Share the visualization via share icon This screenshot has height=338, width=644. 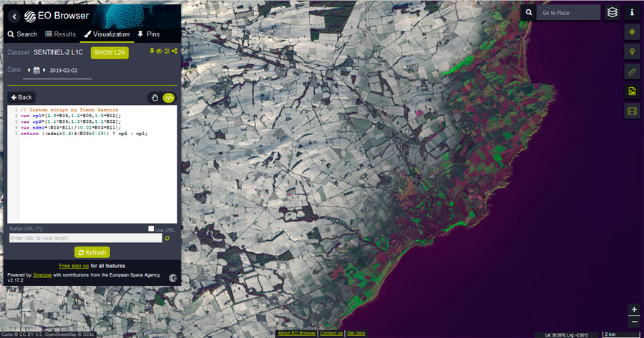pos(175,51)
